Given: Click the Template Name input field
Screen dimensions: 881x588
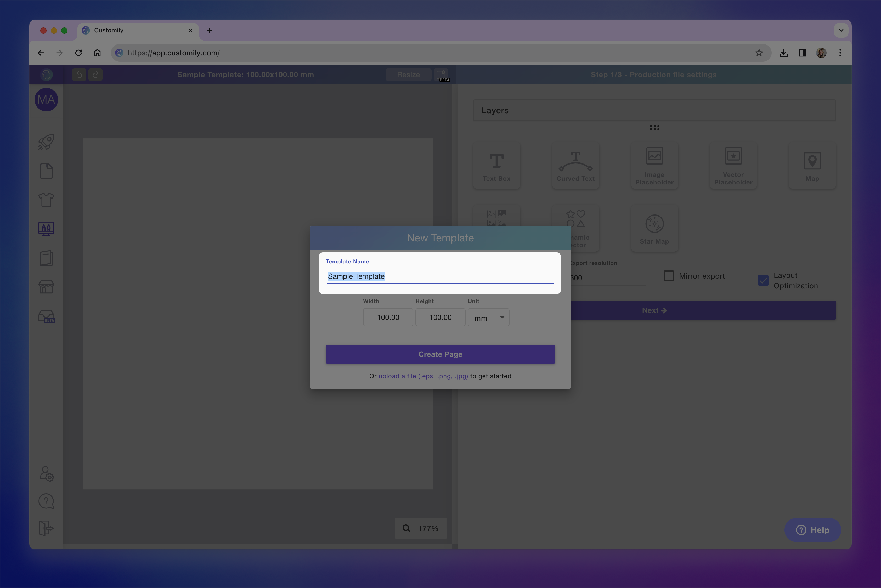Looking at the screenshot, I should 440,276.
